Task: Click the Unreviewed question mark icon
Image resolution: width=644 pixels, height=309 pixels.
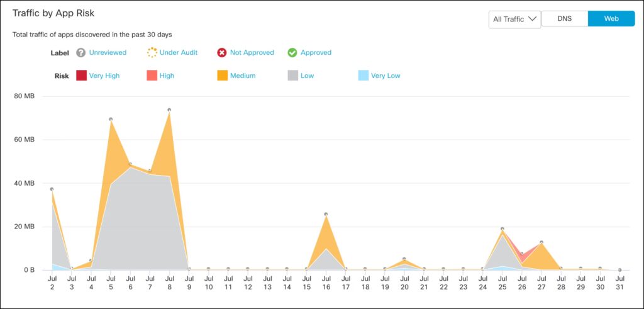Action: [x=81, y=53]
